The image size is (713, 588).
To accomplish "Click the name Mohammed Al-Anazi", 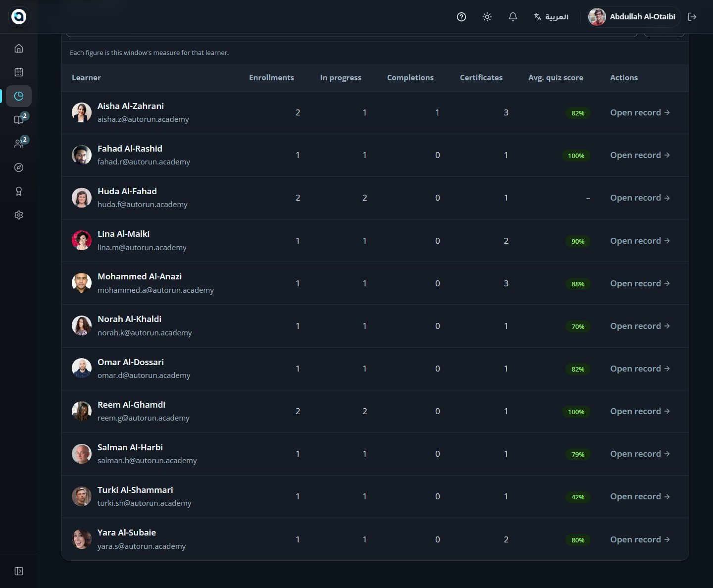I will [x=140, y=276].
